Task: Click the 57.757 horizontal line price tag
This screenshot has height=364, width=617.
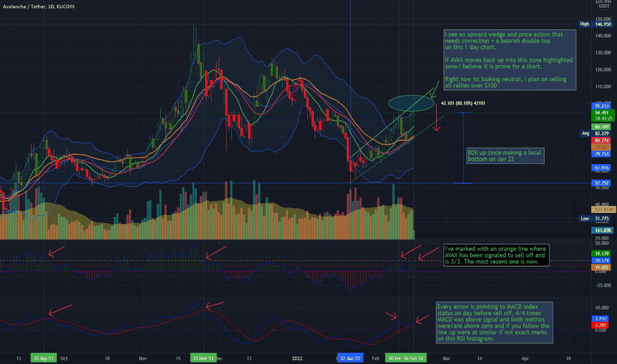Action: tap(602, 183)
